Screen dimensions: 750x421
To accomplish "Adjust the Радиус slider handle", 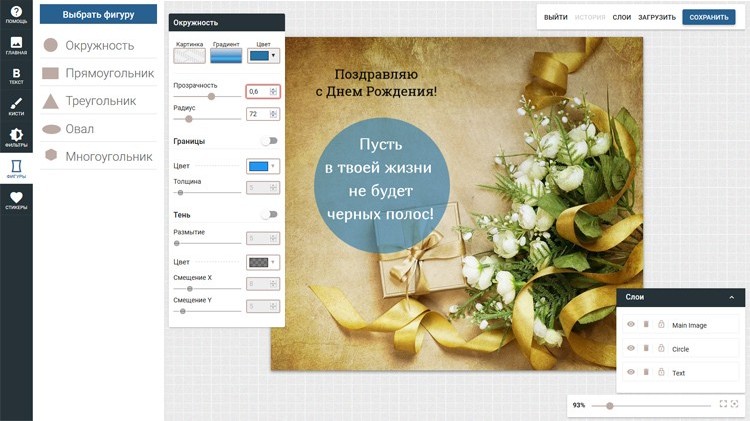I will click(x=188, y=119).
